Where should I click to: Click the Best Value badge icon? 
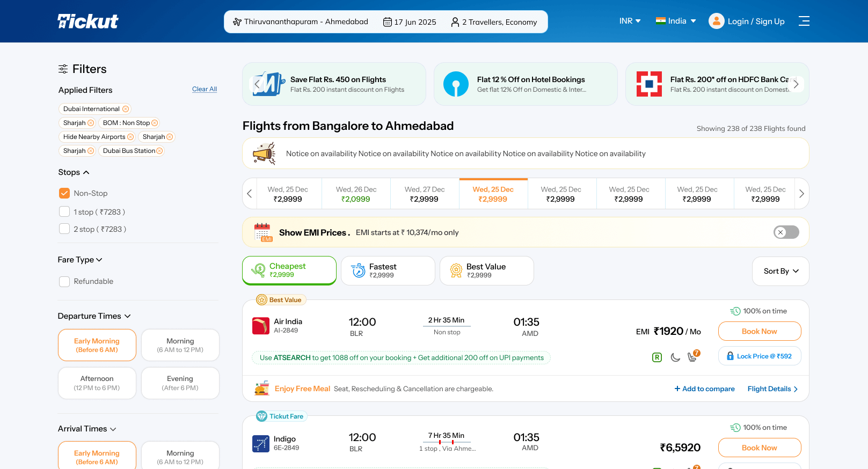tap(261, 300)
